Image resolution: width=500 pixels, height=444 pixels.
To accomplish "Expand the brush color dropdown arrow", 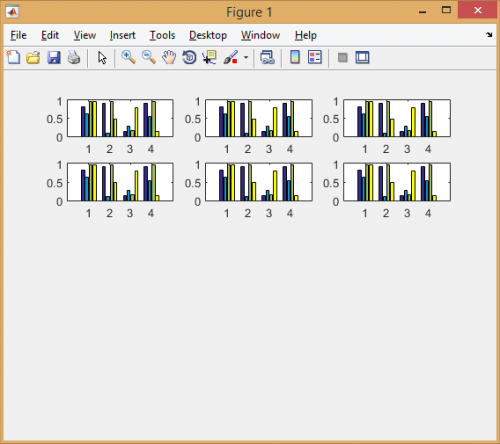I will (246, 57).
